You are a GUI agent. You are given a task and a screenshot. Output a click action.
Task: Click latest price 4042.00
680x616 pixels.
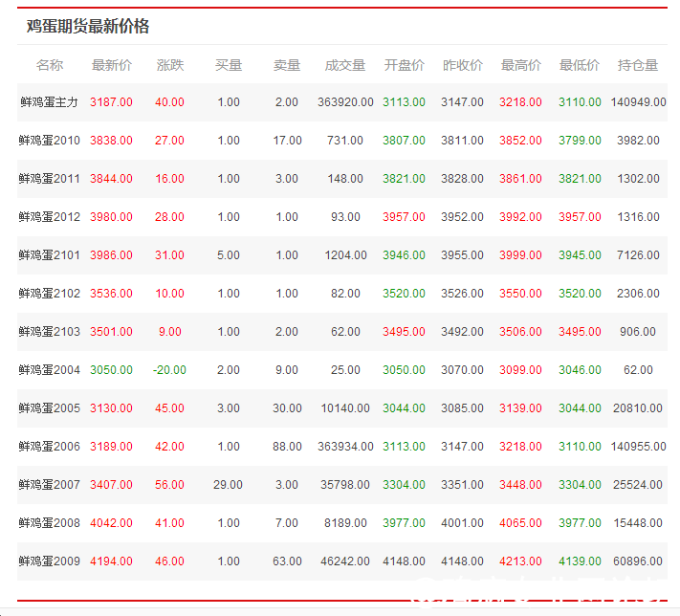tap(112, 523)
